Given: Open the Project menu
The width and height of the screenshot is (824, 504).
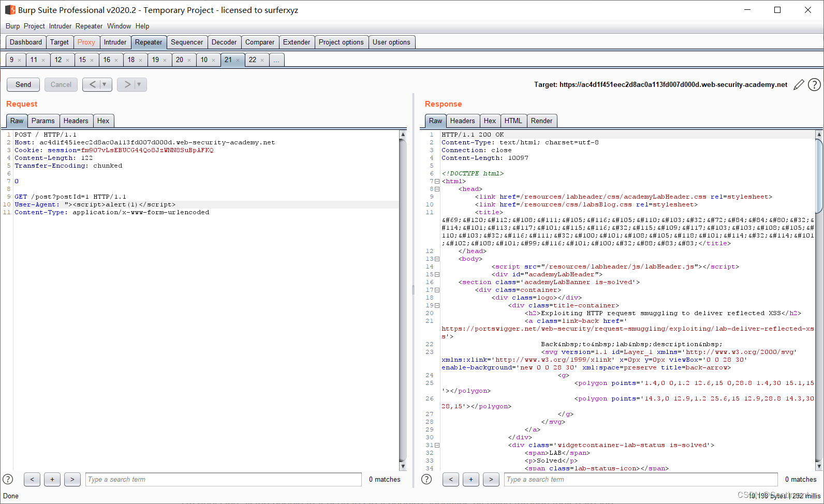Looking at the screenshot, I should click(x=34, y=26).
